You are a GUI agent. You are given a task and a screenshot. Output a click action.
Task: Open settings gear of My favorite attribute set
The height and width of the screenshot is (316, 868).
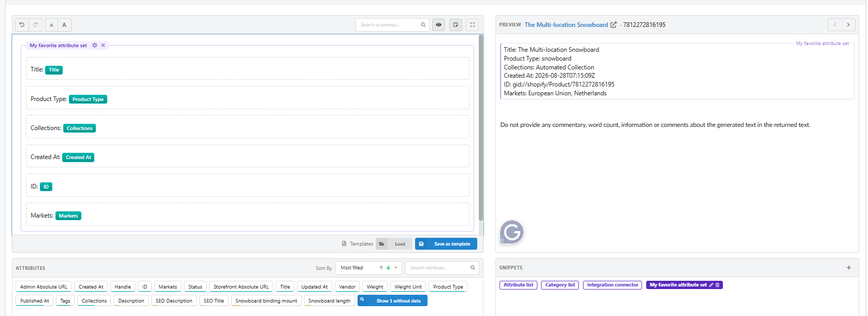(x=95, y=46)
